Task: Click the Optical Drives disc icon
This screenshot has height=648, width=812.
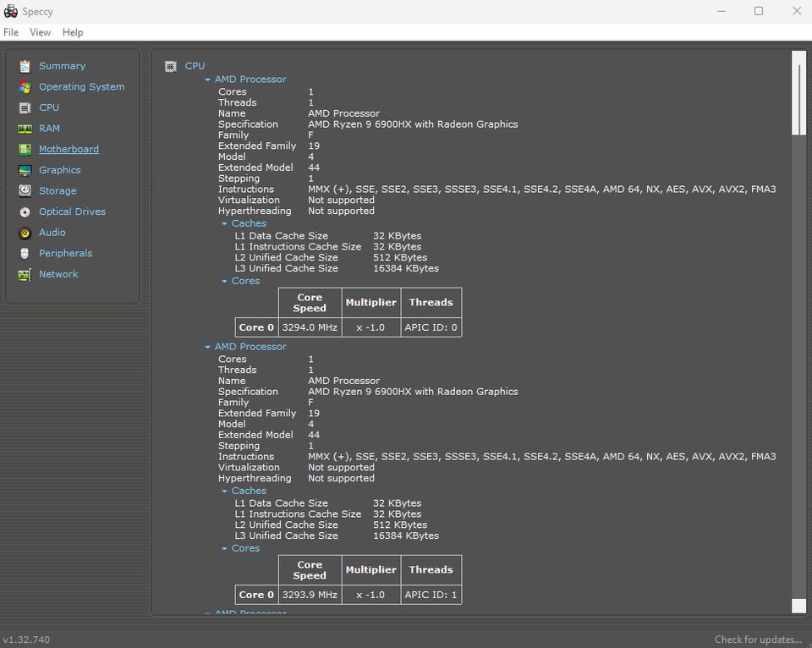Action: tap(25, 211)
